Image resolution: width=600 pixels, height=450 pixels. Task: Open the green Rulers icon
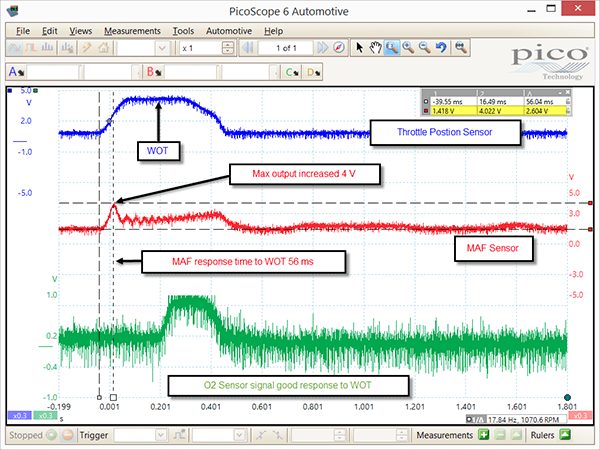pyautogui.click(x=565, y=435)
